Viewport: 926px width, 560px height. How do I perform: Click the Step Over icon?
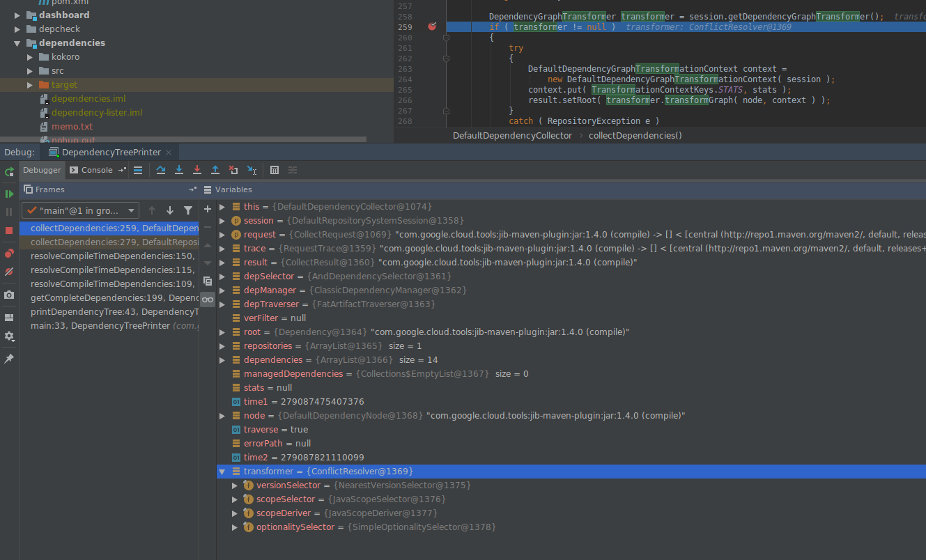[161, 169]
